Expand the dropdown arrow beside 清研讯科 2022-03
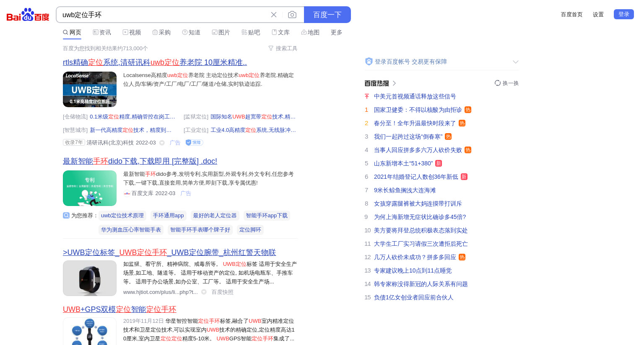 coord(162,143)
